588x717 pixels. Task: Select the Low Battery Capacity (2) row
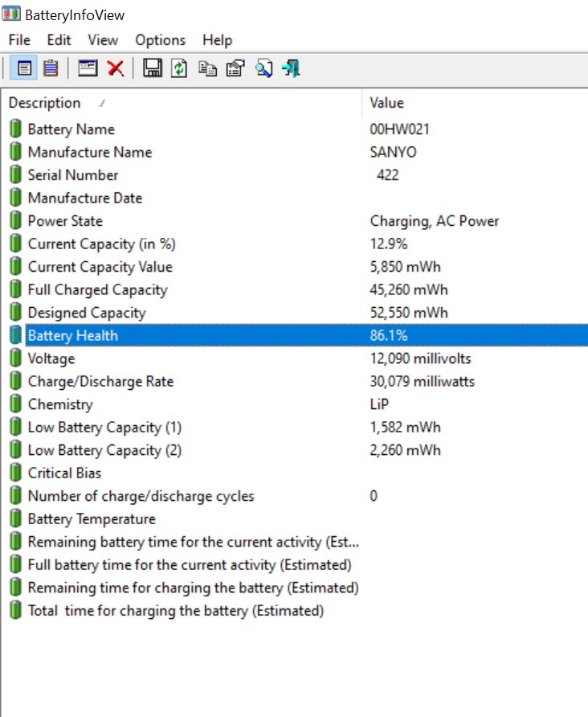295,449
